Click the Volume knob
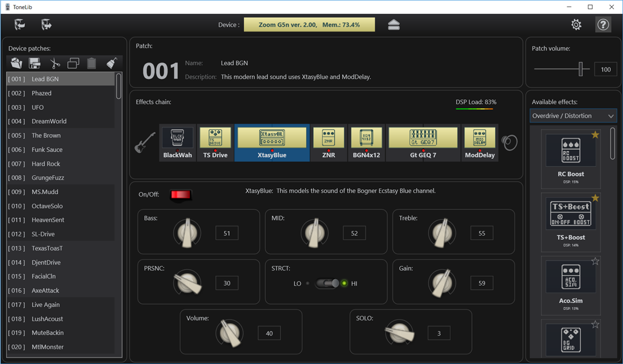The width and height of the screenshot is (623, 364). [x=229, y=333]
